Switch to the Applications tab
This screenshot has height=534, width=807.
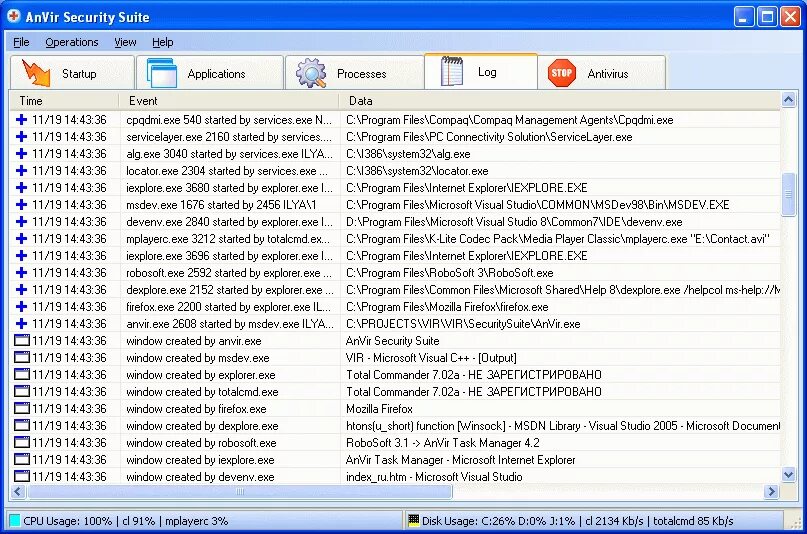(209, 73)
